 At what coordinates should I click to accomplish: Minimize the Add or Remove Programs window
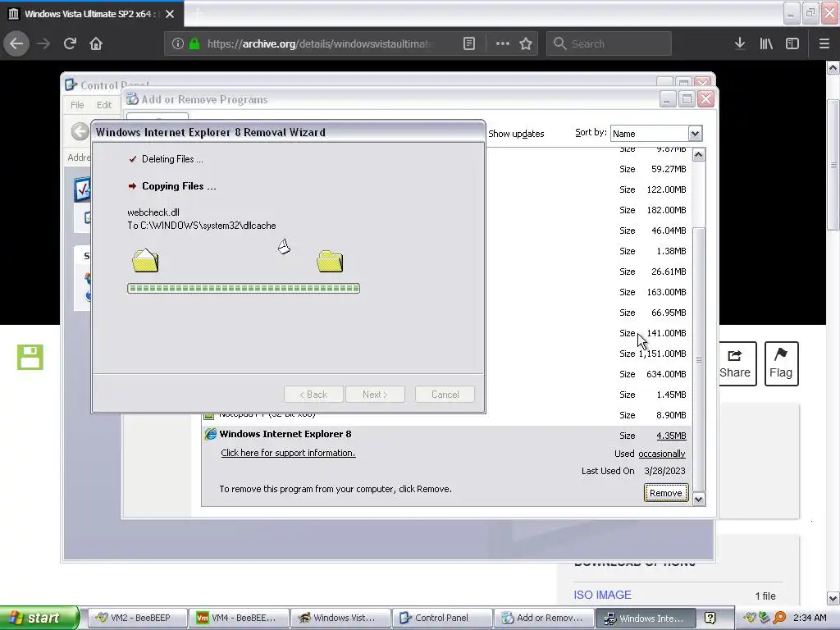668,99
